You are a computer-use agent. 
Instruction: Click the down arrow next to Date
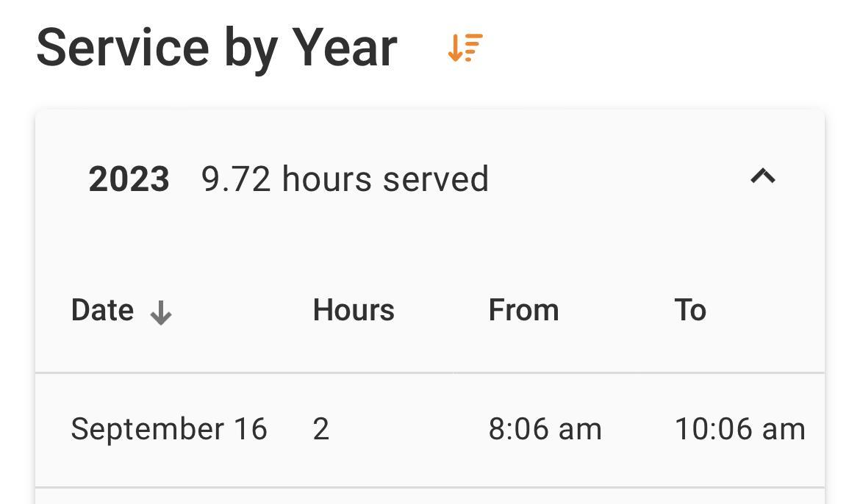click(160, 314)
